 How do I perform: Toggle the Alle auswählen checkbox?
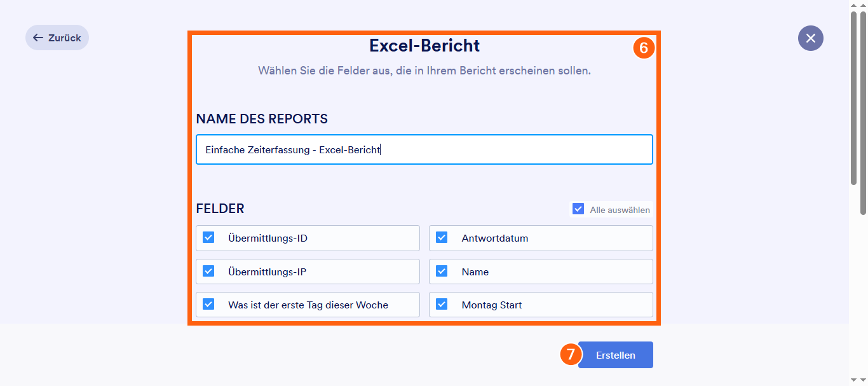tap(578, 209)
